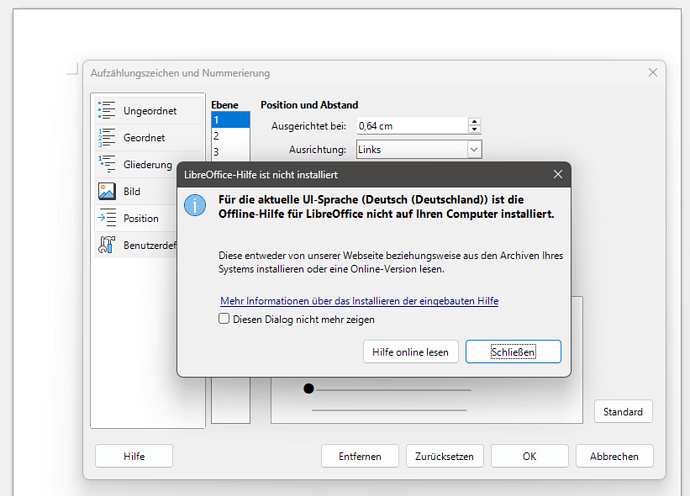
Task: Click the Ausgerichtet bei value field
Action: (x=412, y=126)
